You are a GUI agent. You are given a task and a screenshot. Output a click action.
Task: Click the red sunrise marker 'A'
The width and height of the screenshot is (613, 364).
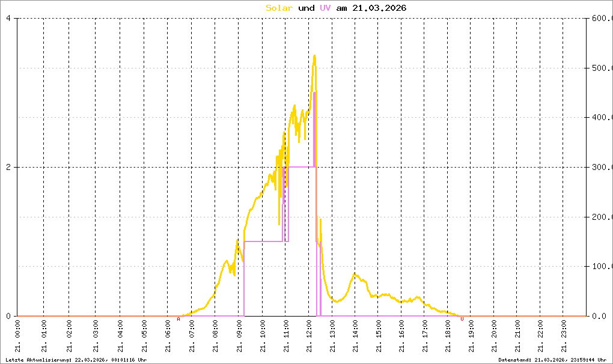(178, 319)
